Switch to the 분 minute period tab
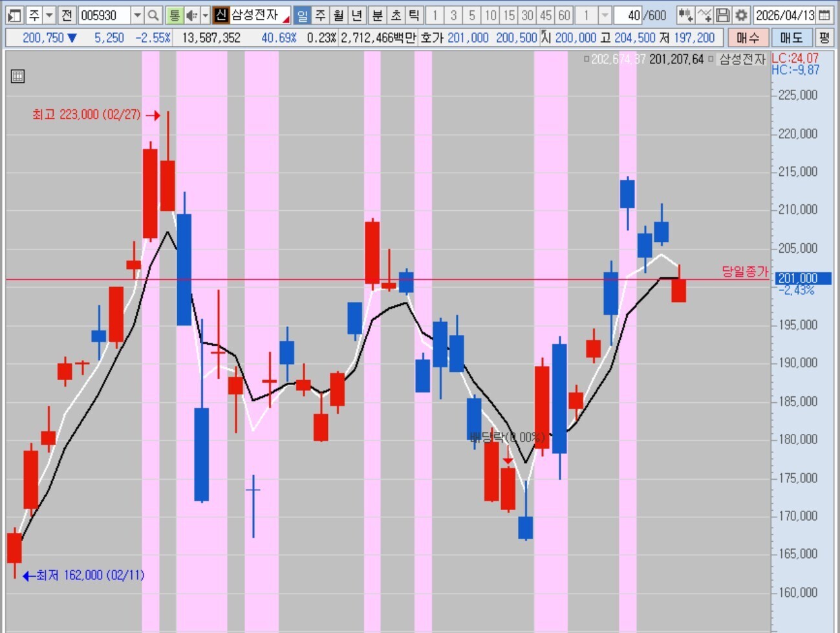 tap(378, 15)
